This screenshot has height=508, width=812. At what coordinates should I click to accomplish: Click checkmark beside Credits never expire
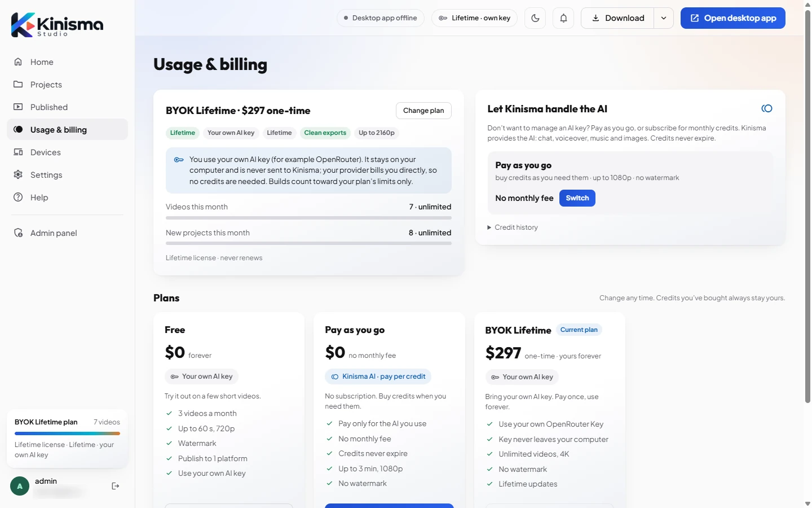(x=329, y=453)
